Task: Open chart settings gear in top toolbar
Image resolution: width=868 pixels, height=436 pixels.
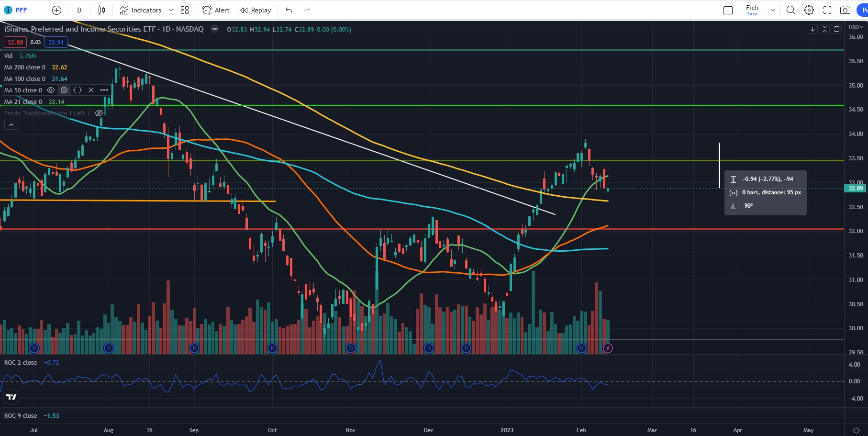Action: click(x=809, y=10)
